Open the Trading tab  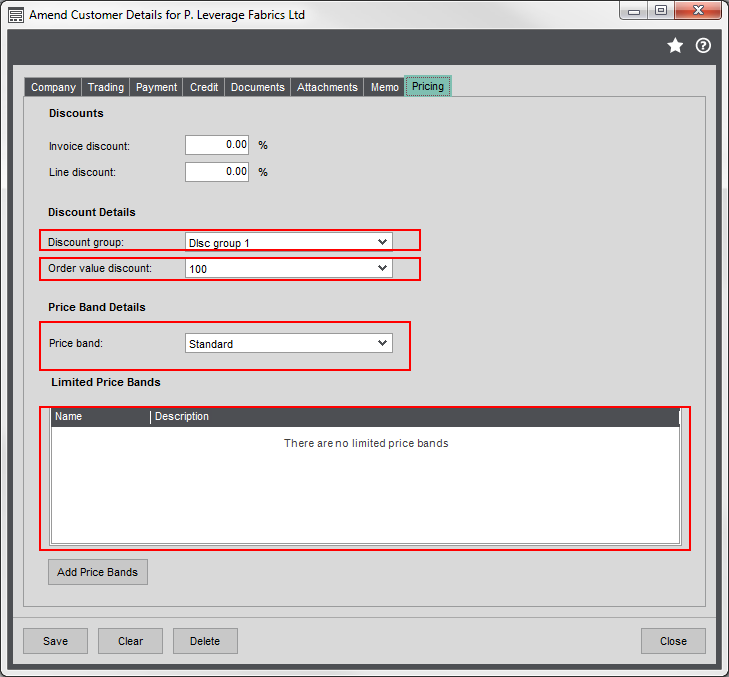106,87
